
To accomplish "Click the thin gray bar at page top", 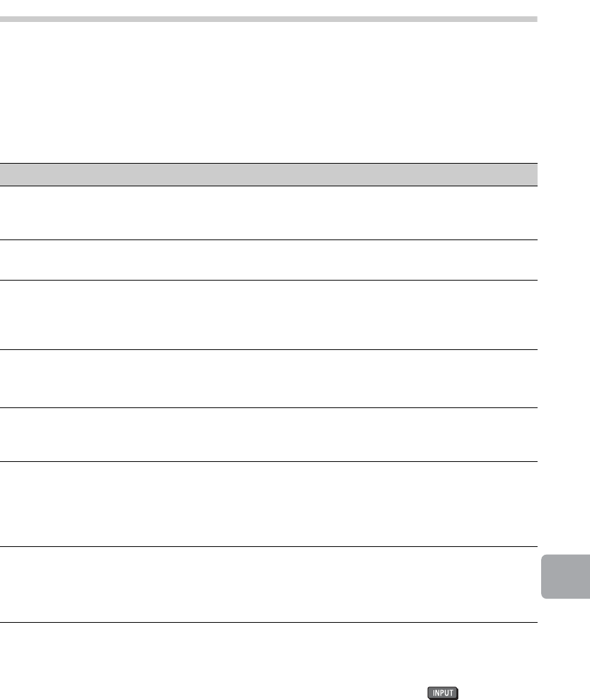I will point(268,18).
